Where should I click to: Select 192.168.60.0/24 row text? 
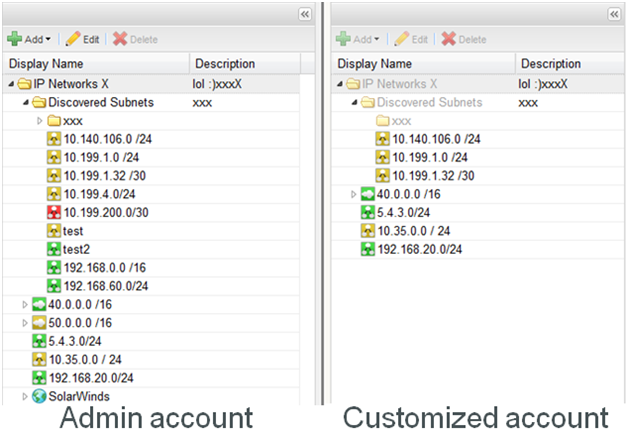click(x=106, y=286)
